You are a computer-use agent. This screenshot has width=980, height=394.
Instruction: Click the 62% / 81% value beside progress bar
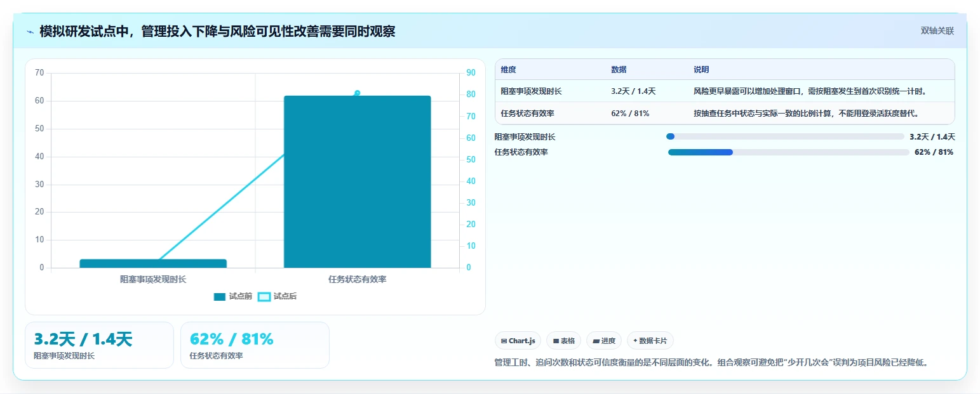click(934, 152)
